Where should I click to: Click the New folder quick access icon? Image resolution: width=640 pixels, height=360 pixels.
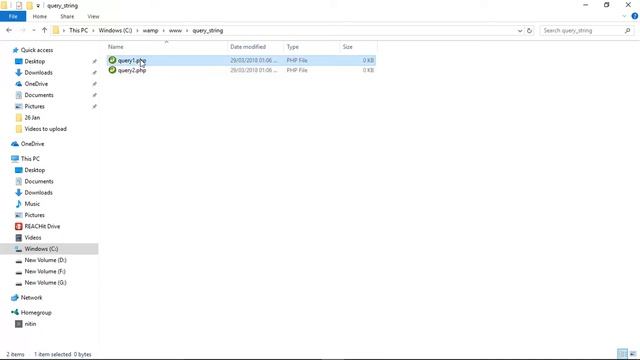coord(29,6)
